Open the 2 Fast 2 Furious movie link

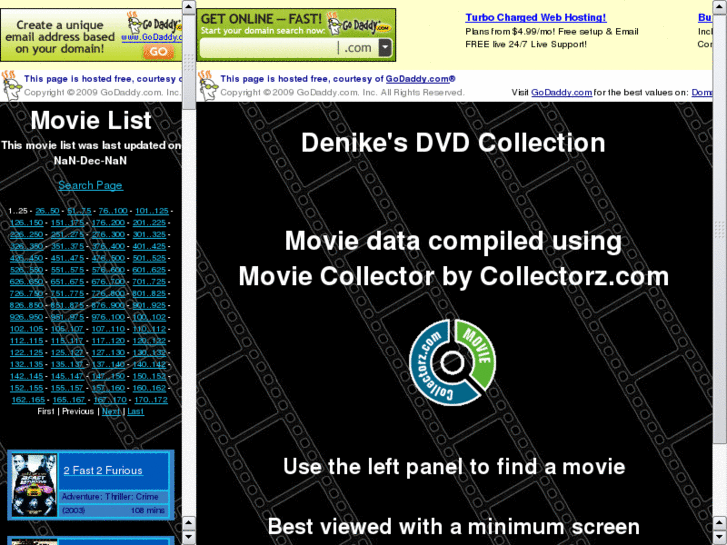103,470
